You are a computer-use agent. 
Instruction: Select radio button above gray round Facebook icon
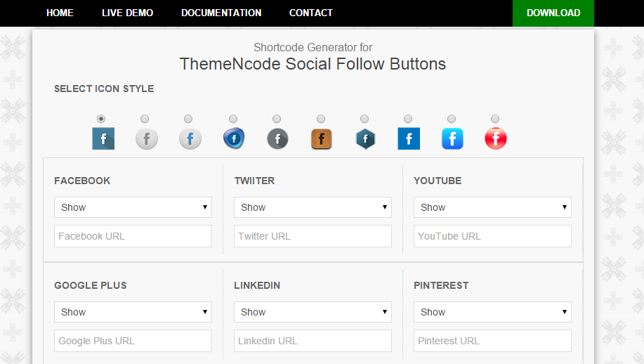(145, 119)
